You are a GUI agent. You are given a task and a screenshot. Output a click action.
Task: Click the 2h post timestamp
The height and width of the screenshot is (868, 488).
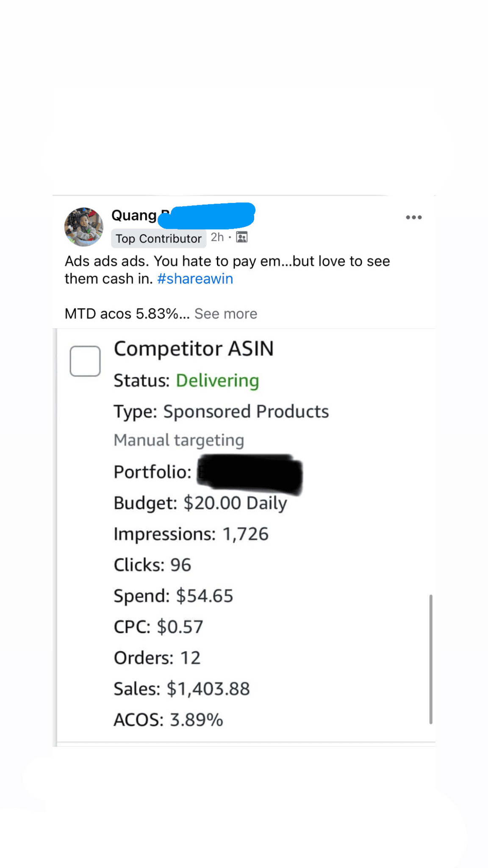tap(217, 237)
